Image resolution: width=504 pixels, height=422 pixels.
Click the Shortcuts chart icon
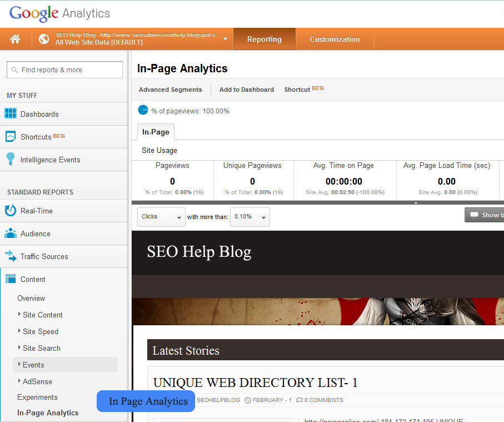click(11, 136)
